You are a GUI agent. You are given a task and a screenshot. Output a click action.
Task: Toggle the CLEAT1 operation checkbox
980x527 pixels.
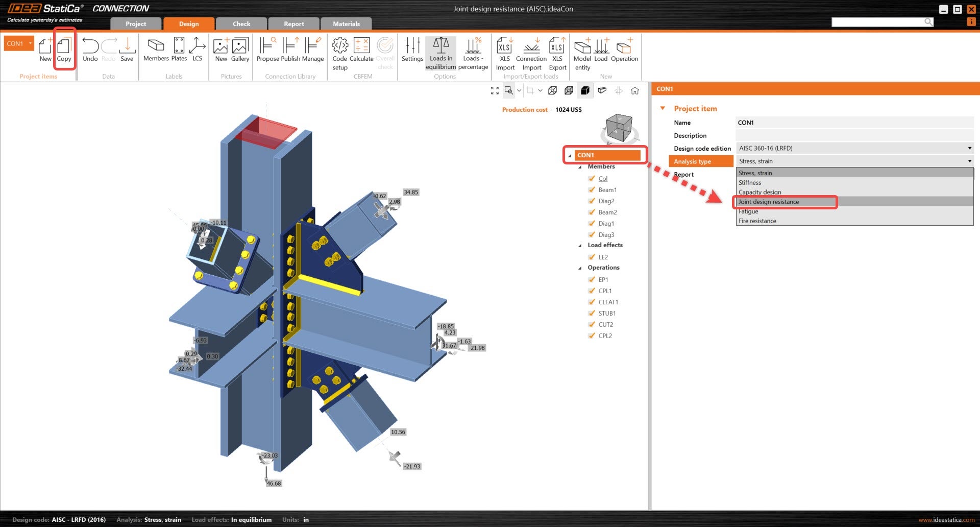(592, 302)
